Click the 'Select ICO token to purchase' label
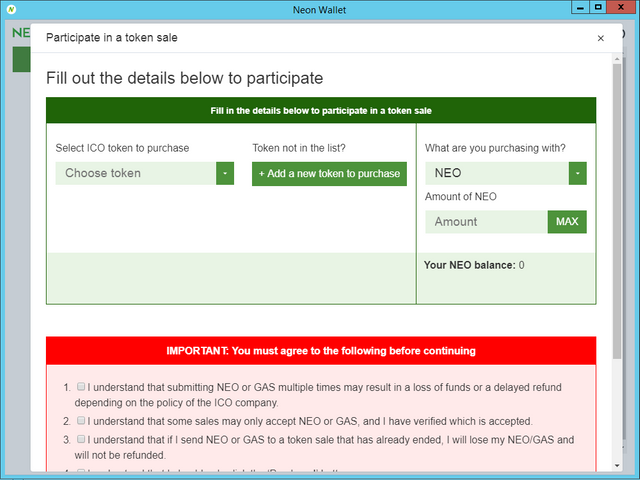This screenshot has height=480, width=640. point(122,148)
